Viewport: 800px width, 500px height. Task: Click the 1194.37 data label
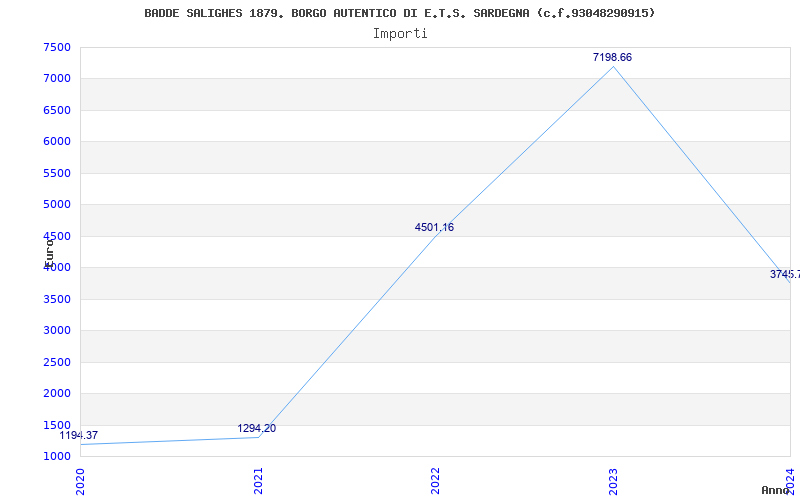pos(79,436)
